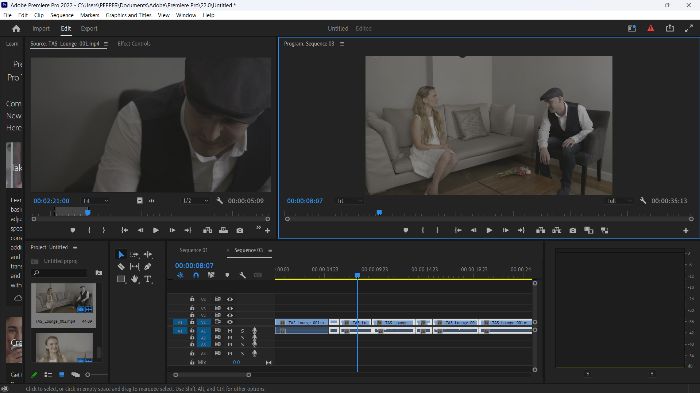Select the Track Select Forward tool
700x393 pixels.
click(134, 255)
